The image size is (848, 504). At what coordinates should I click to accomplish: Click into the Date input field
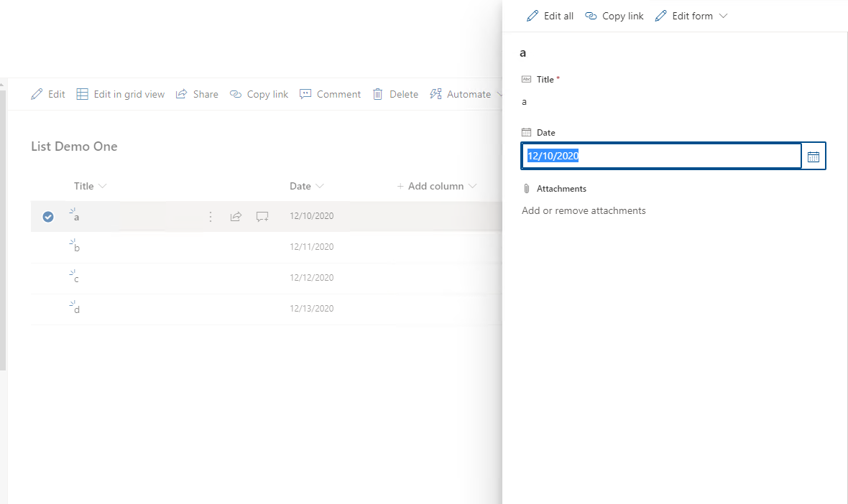661,156
